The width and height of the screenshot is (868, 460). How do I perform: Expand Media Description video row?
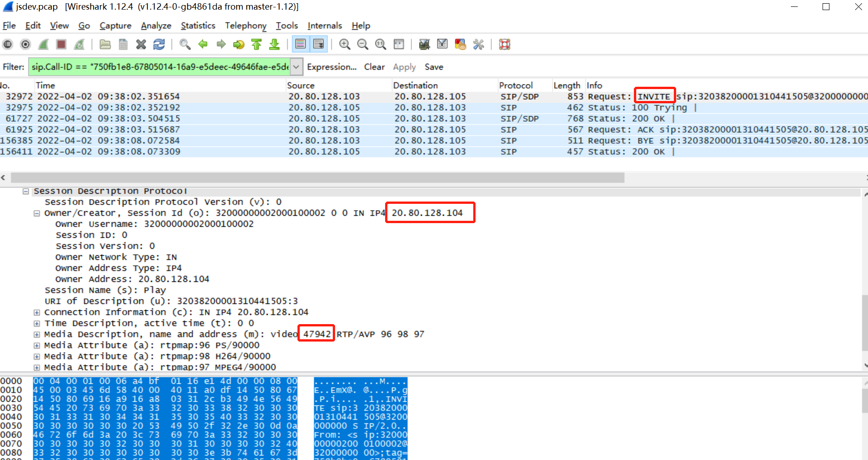click(x=37, y=335)
